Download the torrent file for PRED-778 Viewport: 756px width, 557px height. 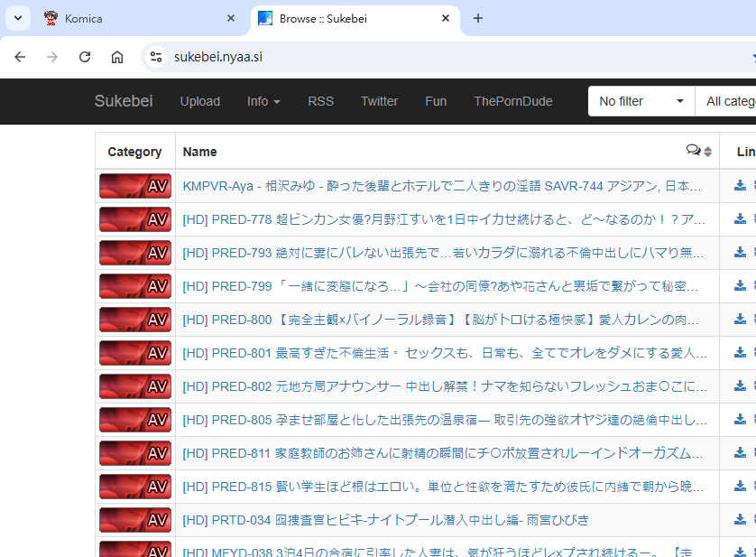click(x=740, y=218)
